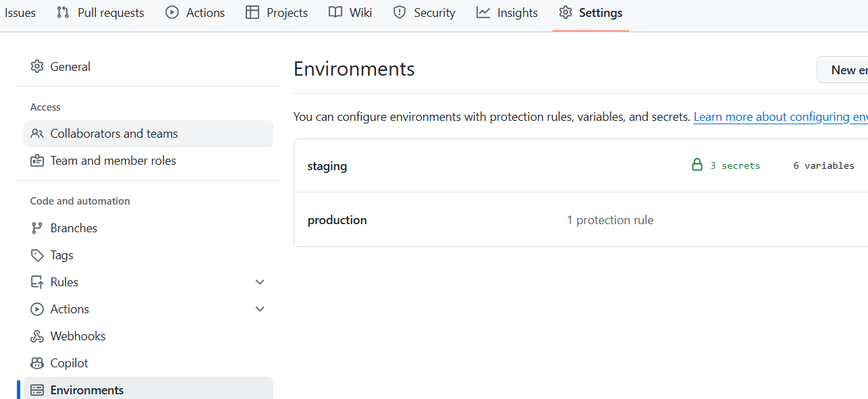Click the New environment button
Image resolution: width=868 pixels, height=399 pixels.
[842, 70]
